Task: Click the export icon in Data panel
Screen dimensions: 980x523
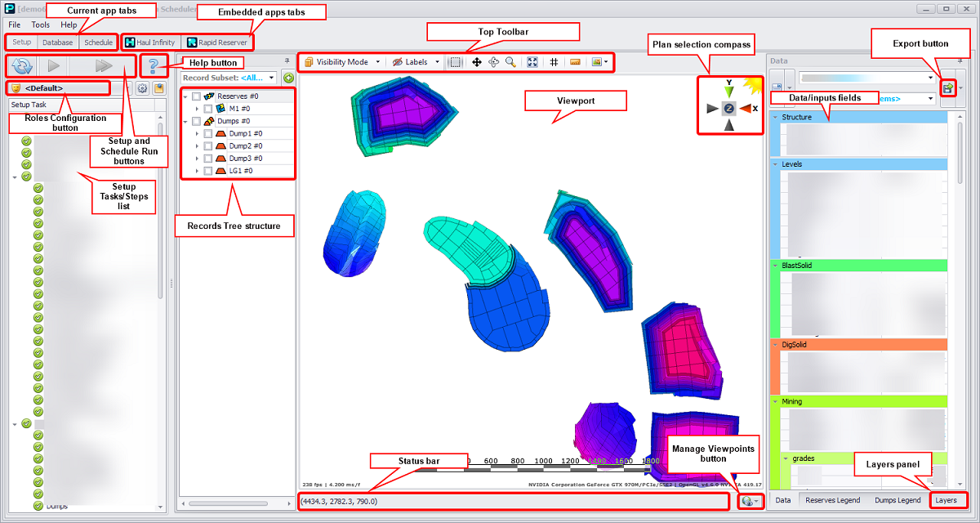Action: coord(949,88)
